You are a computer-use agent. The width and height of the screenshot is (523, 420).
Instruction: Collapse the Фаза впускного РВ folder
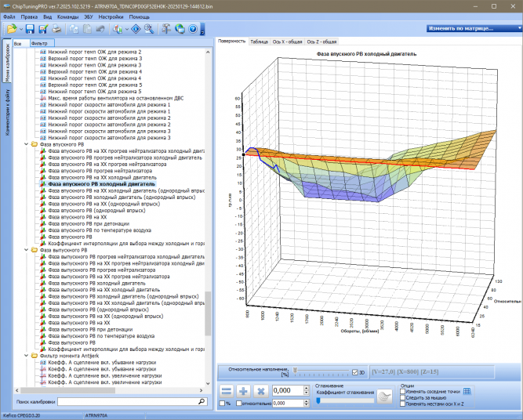coord(26,144)
